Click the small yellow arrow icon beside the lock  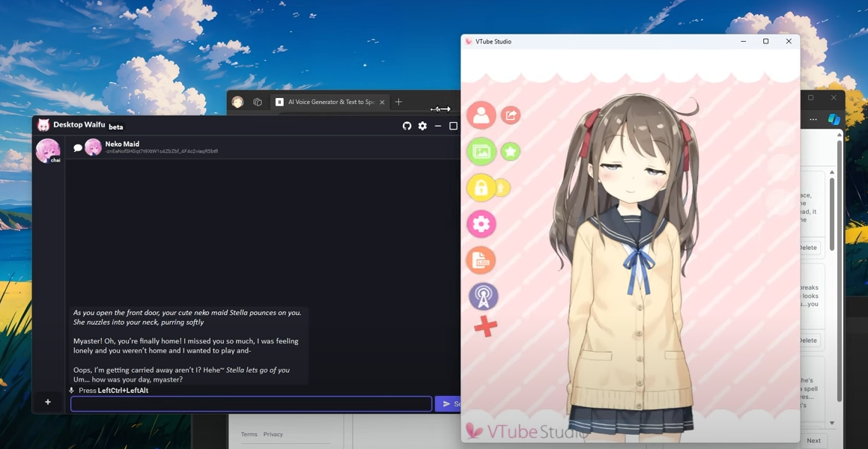tap(501, 188)
